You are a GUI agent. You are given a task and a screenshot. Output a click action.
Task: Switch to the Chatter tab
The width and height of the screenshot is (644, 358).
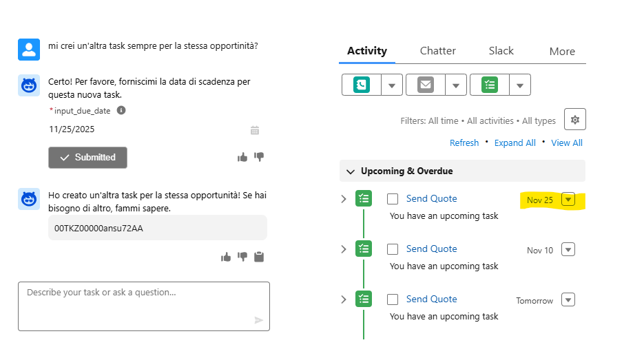pos(438,51)
